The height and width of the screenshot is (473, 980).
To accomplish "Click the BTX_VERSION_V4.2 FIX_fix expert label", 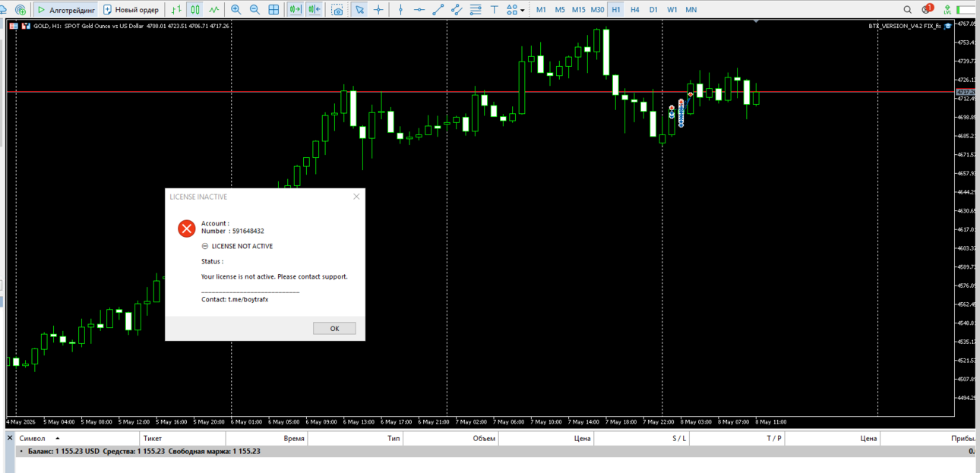I will [x=905, y=26].
